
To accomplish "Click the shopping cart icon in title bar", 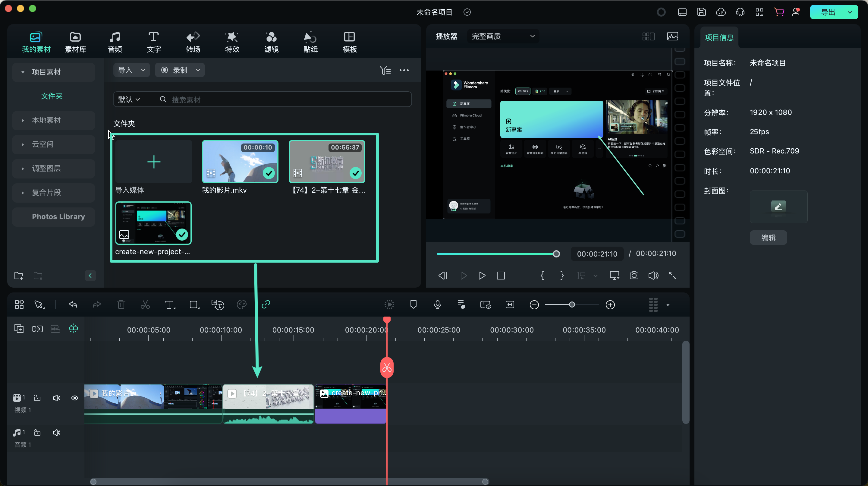I will 779,12.
